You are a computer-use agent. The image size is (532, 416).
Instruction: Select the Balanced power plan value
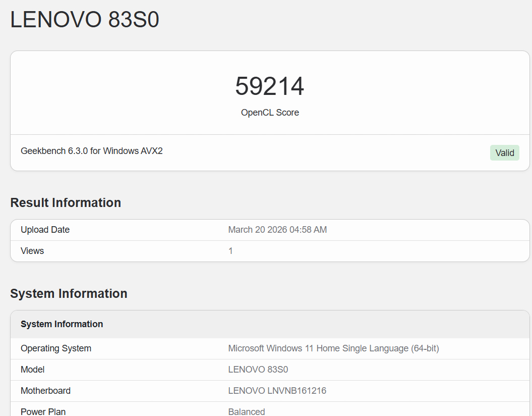(x=247, y=411)
